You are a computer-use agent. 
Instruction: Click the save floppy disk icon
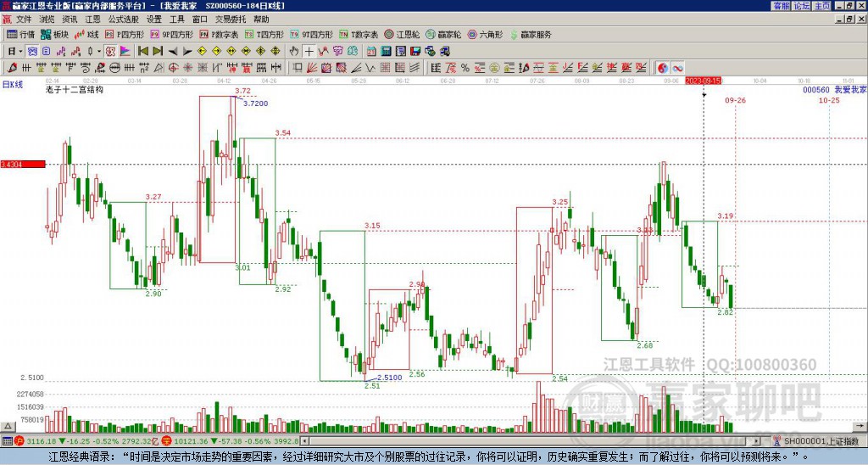coord(415,52)
